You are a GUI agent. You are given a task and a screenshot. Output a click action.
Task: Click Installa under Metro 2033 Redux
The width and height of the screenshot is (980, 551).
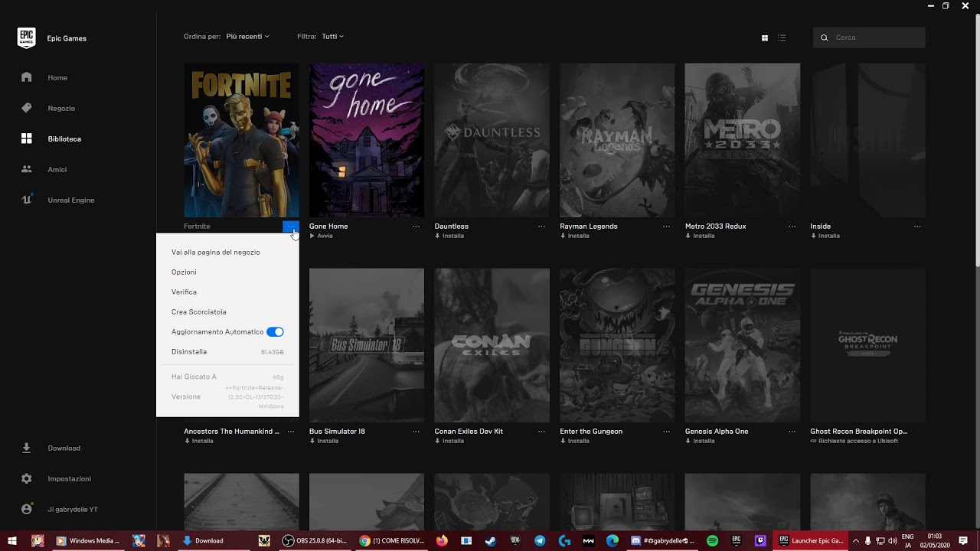coord(700,236)
